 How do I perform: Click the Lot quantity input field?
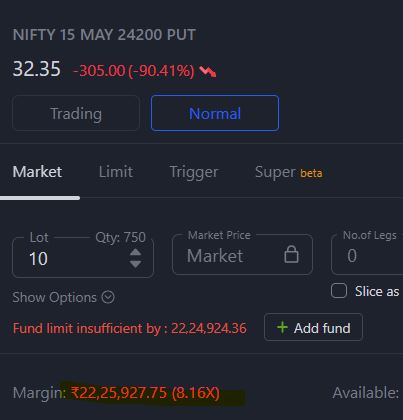click(83, 257)
